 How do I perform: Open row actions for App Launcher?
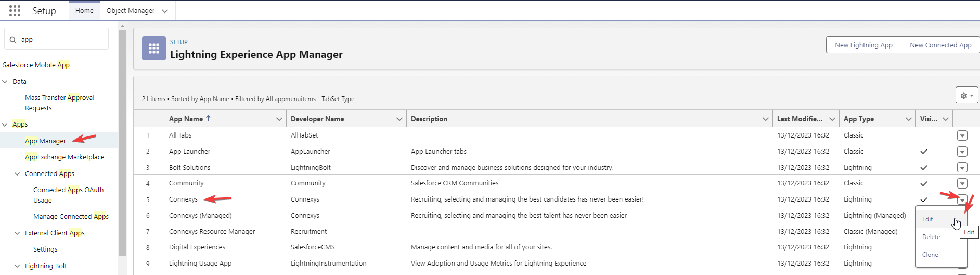(962, 152)
